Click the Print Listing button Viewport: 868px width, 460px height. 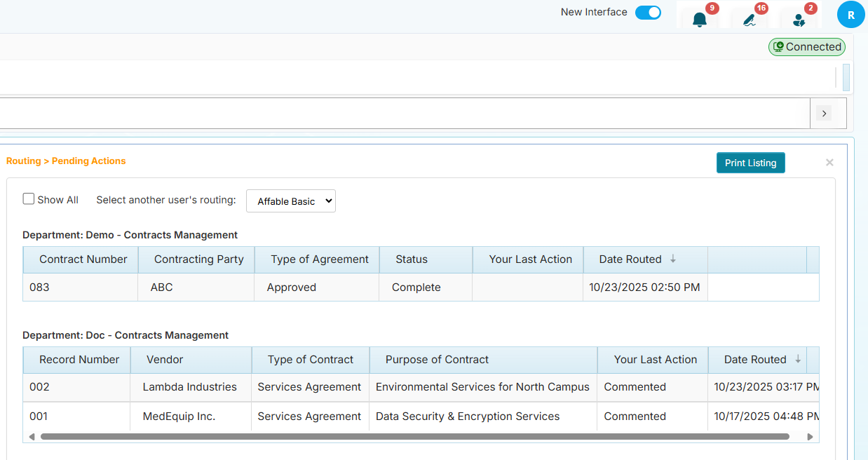click(750, 162)
